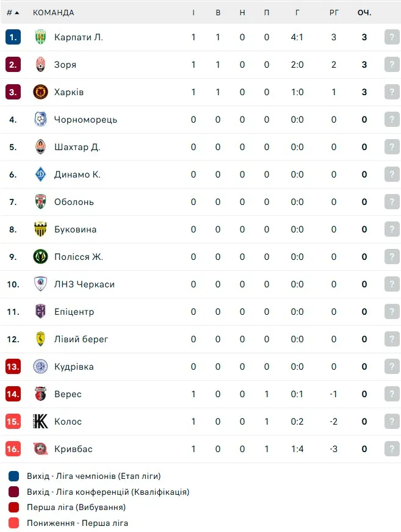
Task: Open the Чорноморець team link
Action: [x=85, y=120]
